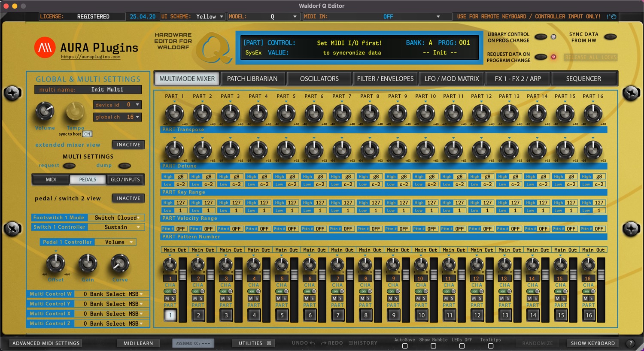The image size is (644, 351).
Task: Click the pedal Gain knob
Action: click(88, 263)
